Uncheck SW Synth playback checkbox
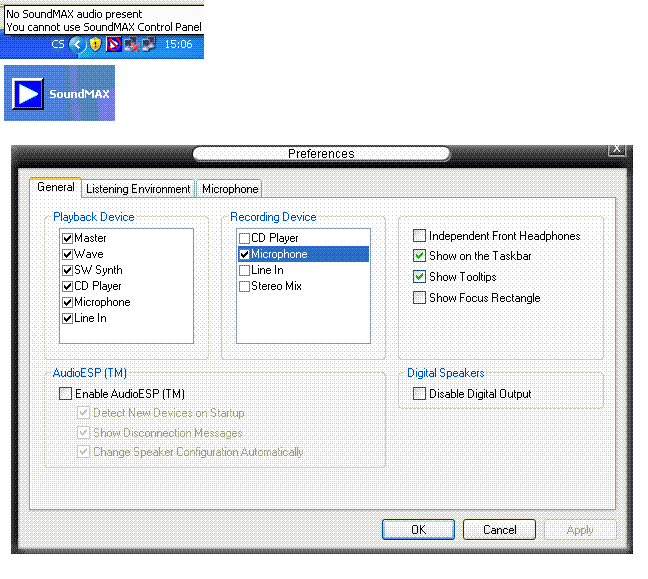Image resolution: width=648 pixels, height=579 pixels. coord(67,270)
